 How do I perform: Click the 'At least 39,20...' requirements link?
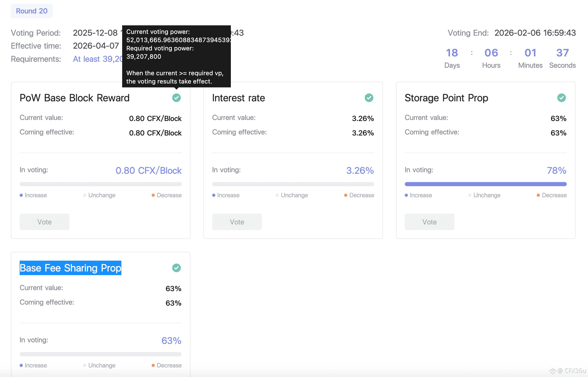(x=97, y=59)
